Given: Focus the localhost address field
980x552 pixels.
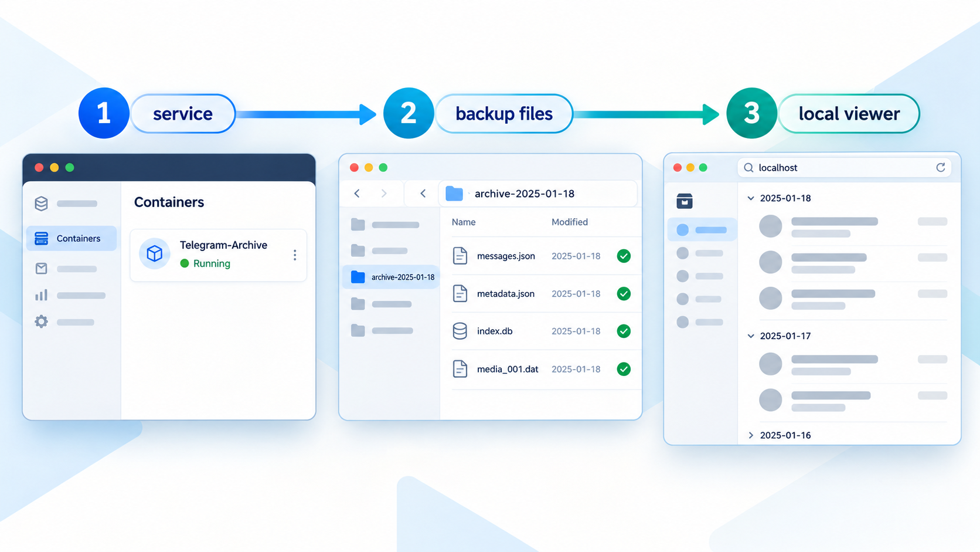Looking at the screenshot, I should point(844,168).
